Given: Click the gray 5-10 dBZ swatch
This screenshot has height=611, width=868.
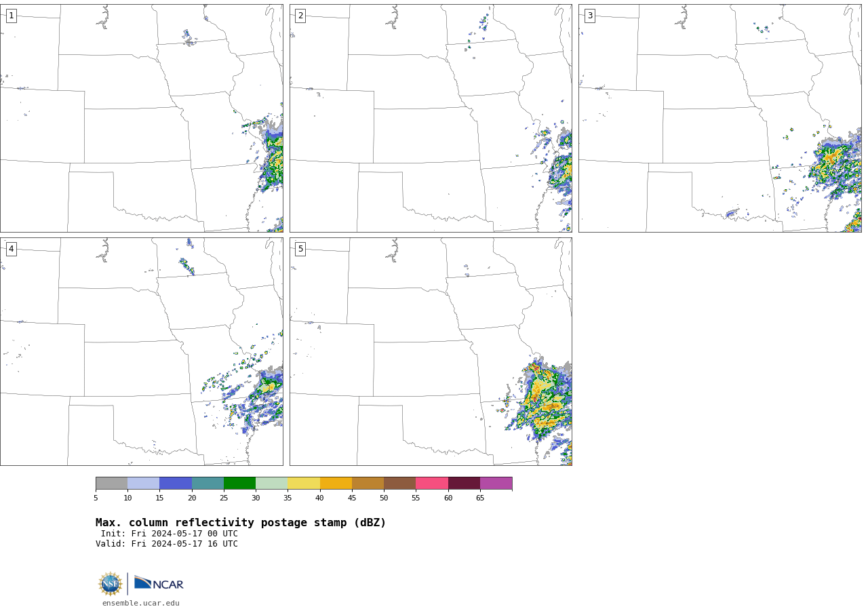Looking at the screenshot, I should 111,483.
